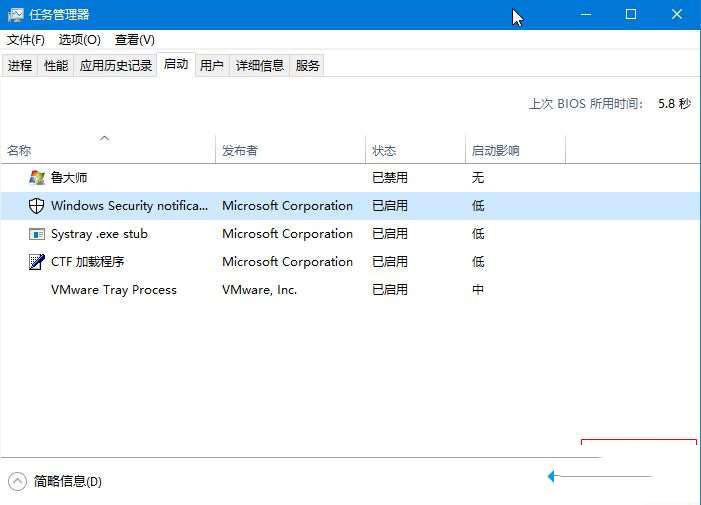
Task: Minimize the Task Manager window
Action: pos(586,14)
